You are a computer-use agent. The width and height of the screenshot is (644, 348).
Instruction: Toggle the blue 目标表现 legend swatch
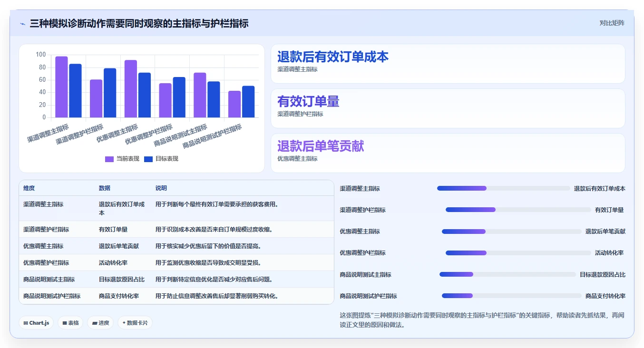(148, 159)
